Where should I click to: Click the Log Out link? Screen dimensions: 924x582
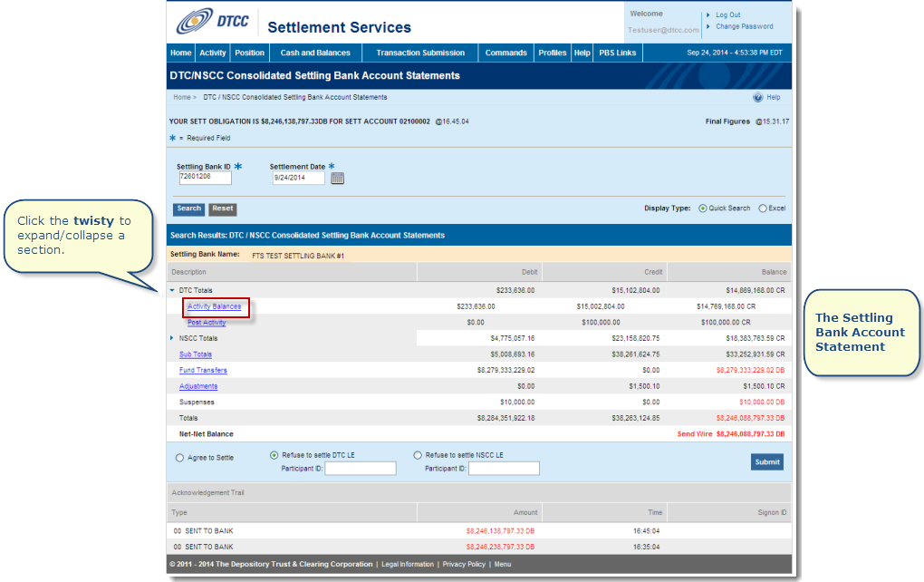tap(727, 15)
